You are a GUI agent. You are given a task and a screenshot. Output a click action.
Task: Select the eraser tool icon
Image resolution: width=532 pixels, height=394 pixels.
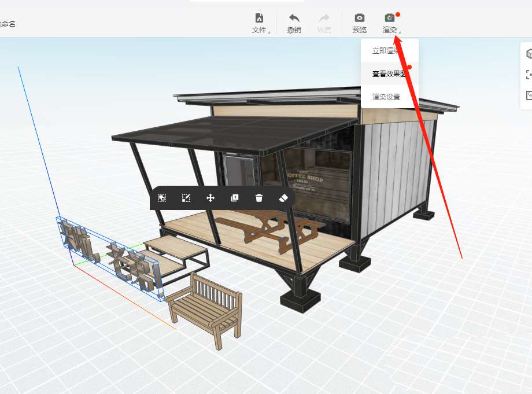283,198
